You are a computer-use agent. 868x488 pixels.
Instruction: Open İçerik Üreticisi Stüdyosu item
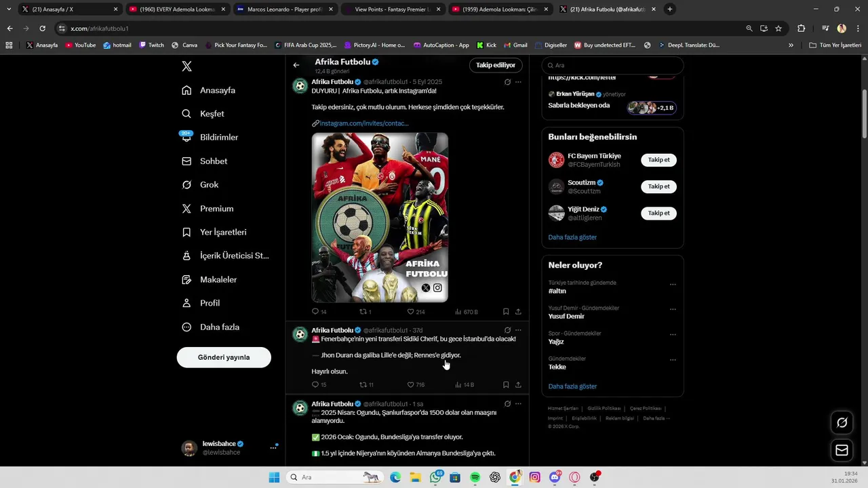click(x=225, y=256)
